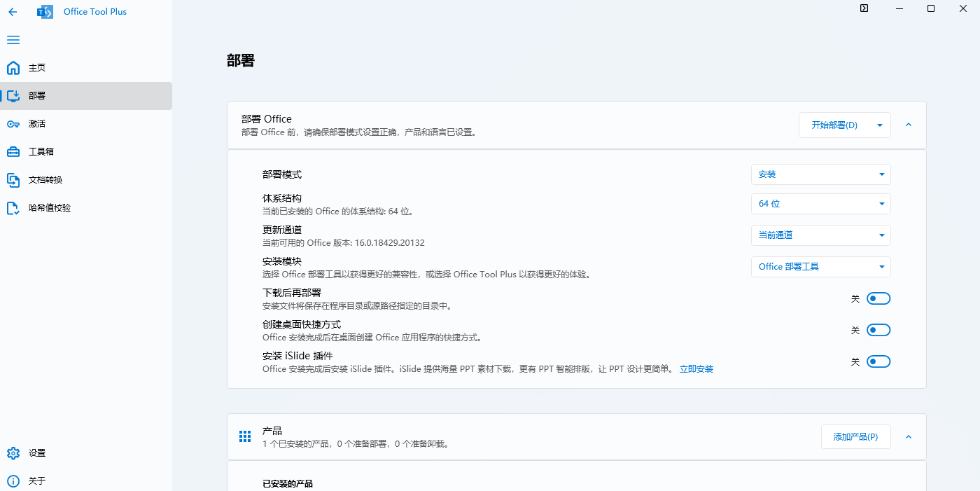Expand the 体系结构 64 位 dropdown
Image resolution: width=980 pixels, height=491 pixels.
[820, 204]
